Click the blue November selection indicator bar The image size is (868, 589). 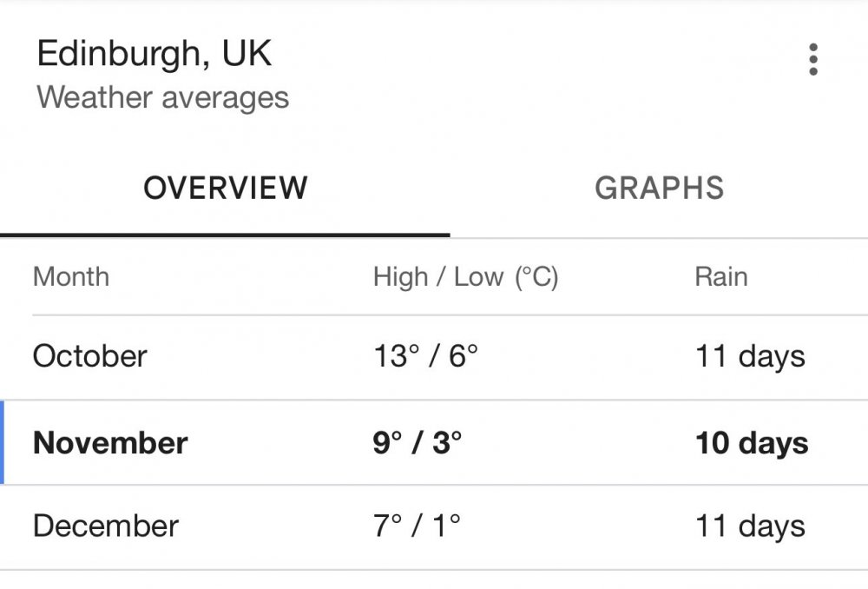[x=3, y=442]
